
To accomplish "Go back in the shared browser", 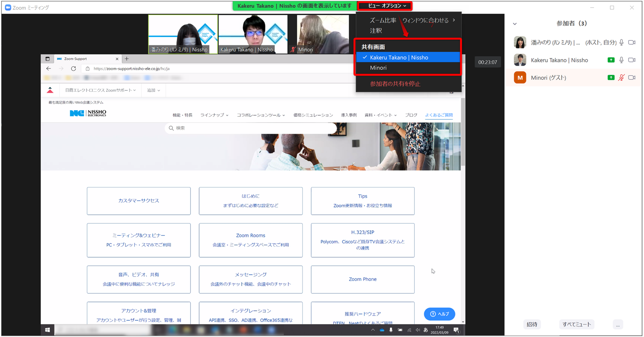I will pyautogui.click(x=49, y=68).
